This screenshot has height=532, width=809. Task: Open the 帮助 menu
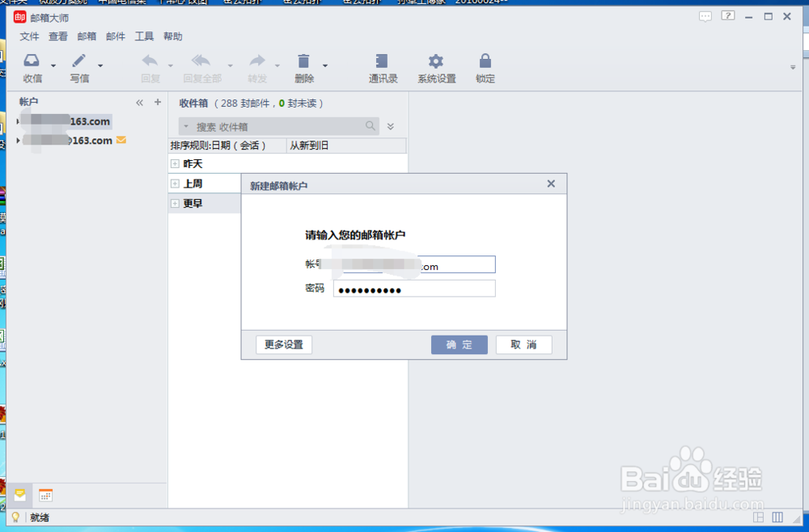pyautogui.click(x=172, y=36)
